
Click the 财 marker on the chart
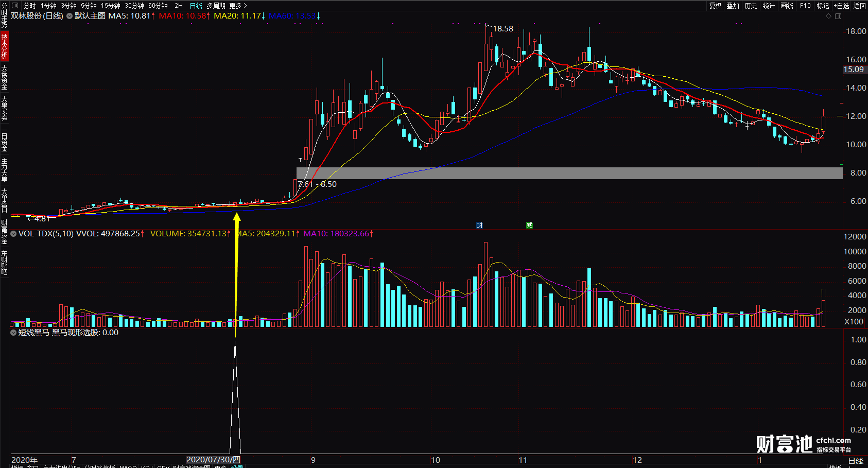point(479,226)
